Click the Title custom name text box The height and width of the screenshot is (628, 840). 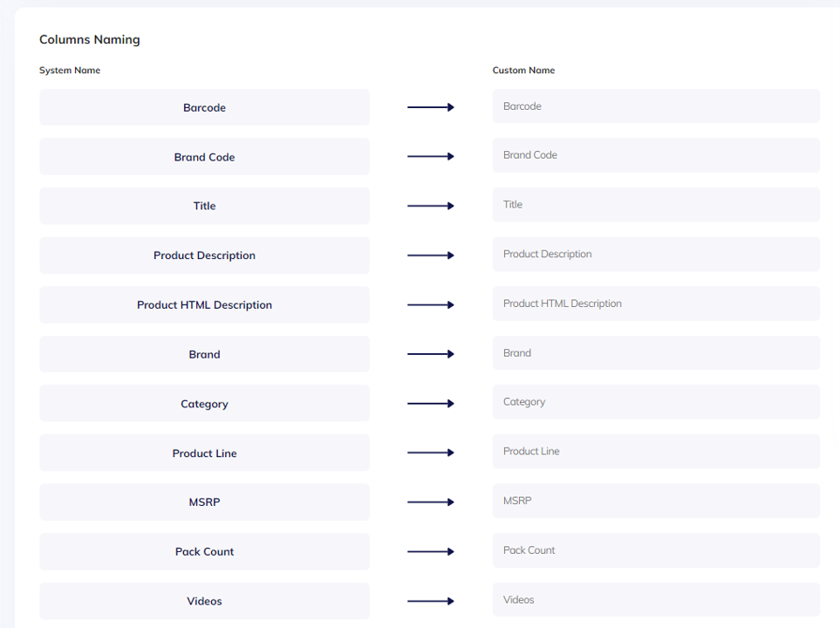655,205
